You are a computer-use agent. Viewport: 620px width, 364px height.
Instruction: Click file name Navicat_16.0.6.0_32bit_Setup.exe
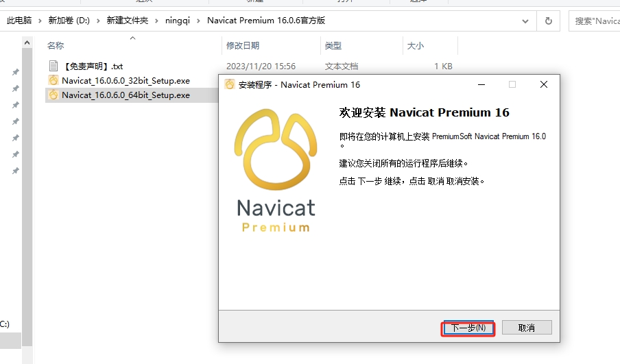pos(126,81)
